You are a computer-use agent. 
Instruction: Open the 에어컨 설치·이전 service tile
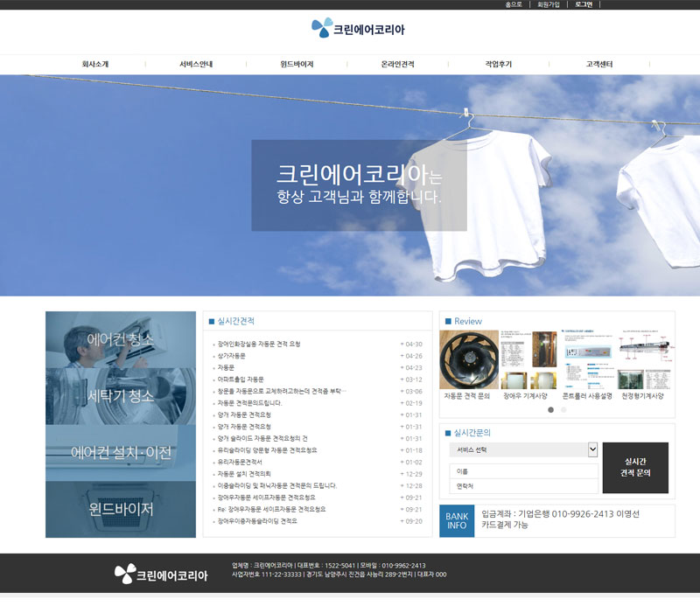point(121,453)
